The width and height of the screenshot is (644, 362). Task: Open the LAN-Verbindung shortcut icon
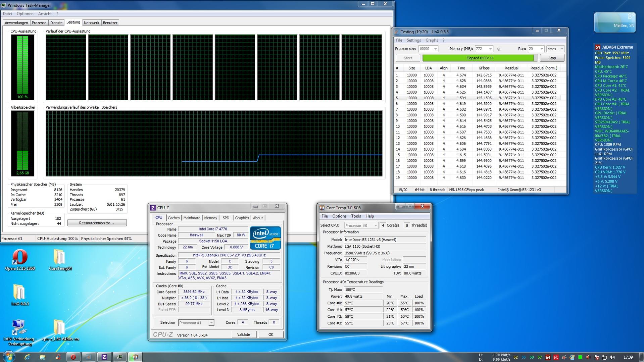click(x=20, y=332)
